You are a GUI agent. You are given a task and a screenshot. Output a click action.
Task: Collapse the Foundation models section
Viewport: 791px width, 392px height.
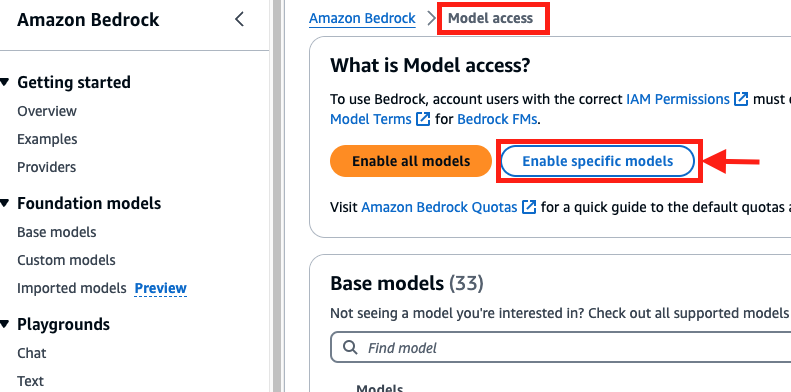[5, 203]
